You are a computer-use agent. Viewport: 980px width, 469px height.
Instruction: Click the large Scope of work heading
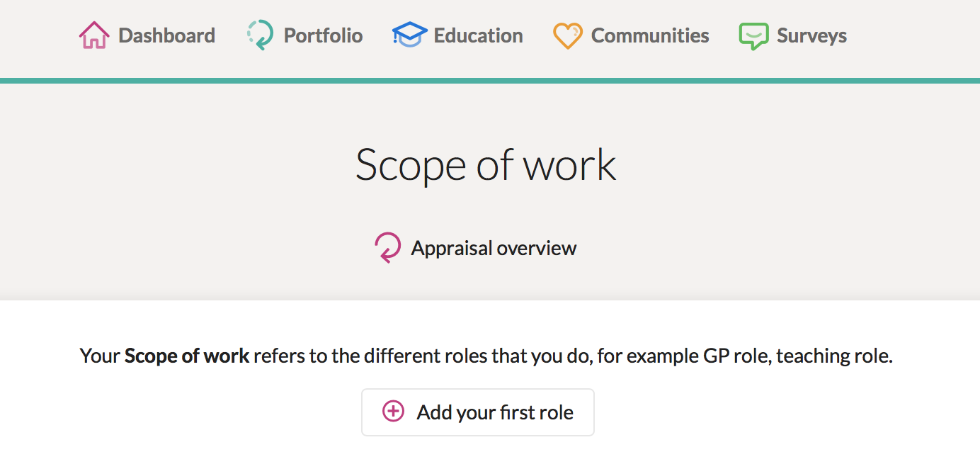(486, 164)
